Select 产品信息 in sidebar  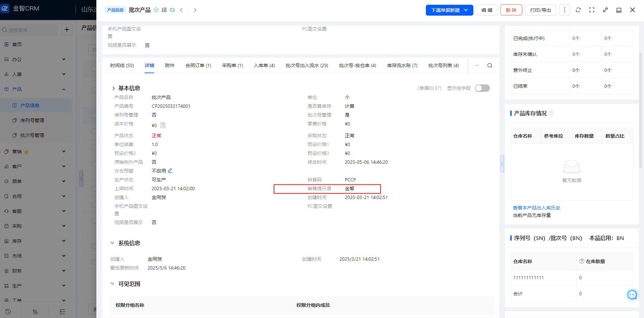(36, 105)
